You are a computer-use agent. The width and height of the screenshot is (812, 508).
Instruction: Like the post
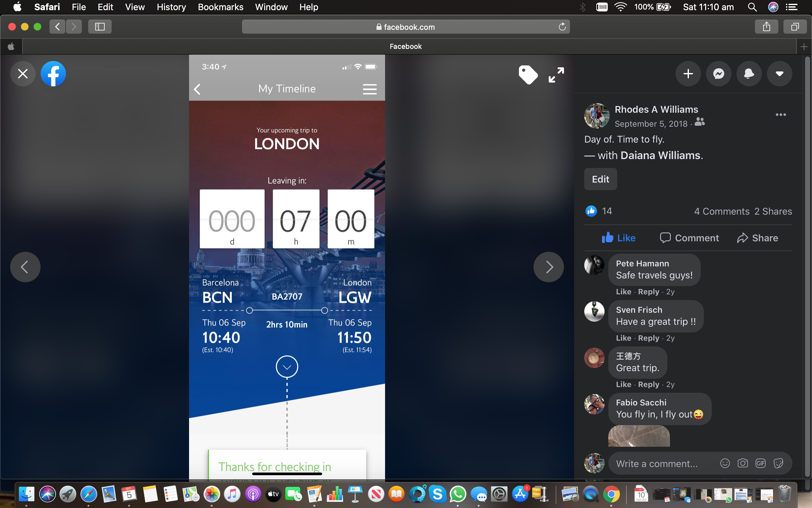click(619, 238)
